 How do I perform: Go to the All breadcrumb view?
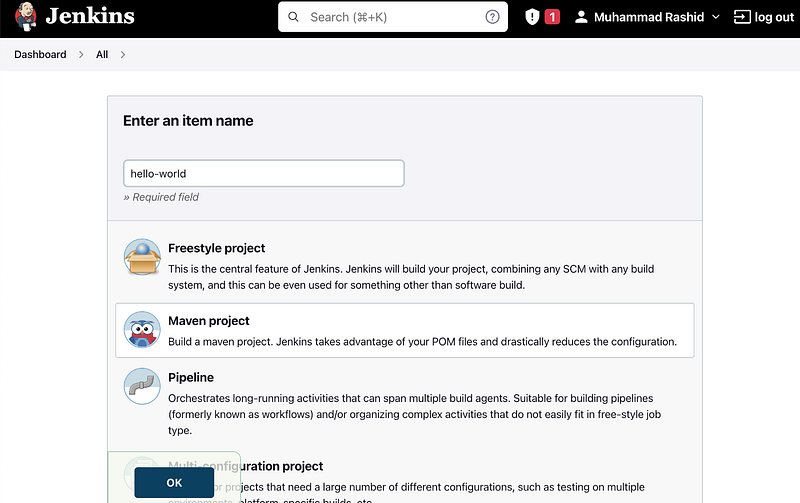102,55
